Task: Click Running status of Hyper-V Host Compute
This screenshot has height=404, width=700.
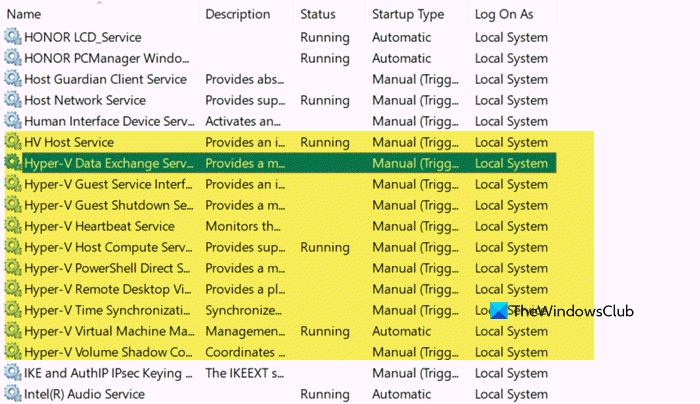Action: click(x=325, y=247)
